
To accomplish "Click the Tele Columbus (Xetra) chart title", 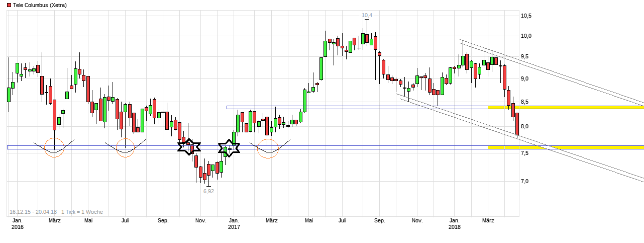I will (x=39, y=5).
